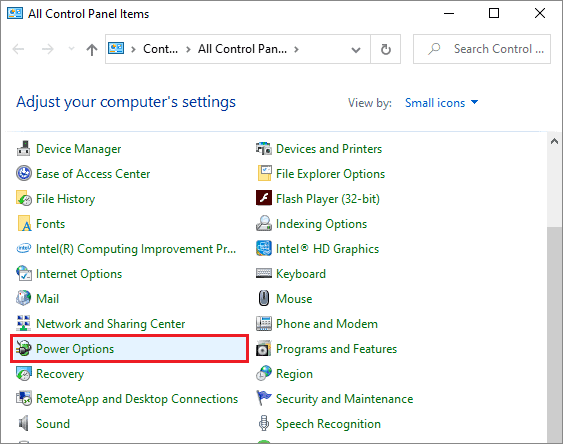Click the Mail icon
This screenshot has width=563, height=444.
24,298
